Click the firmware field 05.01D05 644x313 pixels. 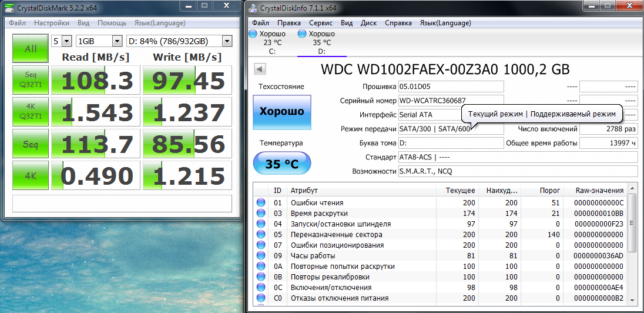pos(451,87)
